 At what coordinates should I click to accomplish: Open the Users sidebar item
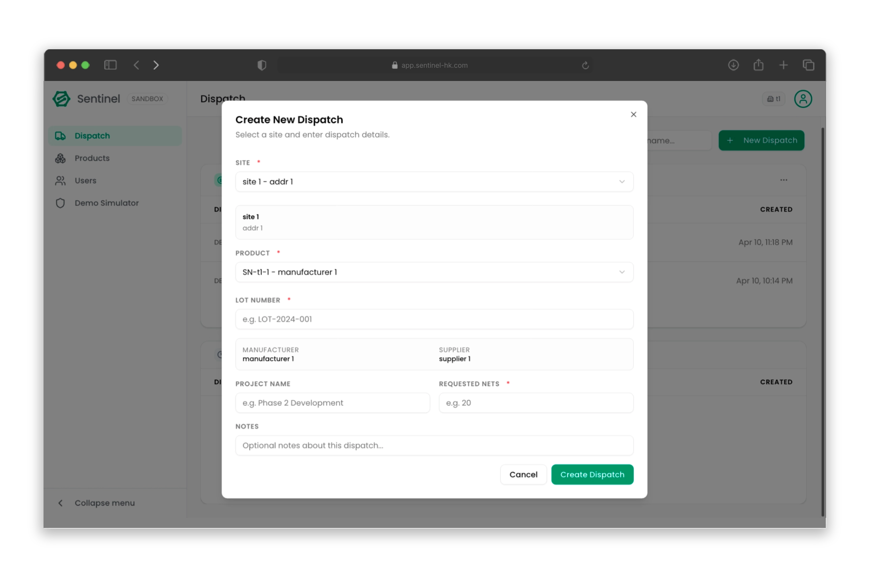pyautogui.click(x=85, y=180)
